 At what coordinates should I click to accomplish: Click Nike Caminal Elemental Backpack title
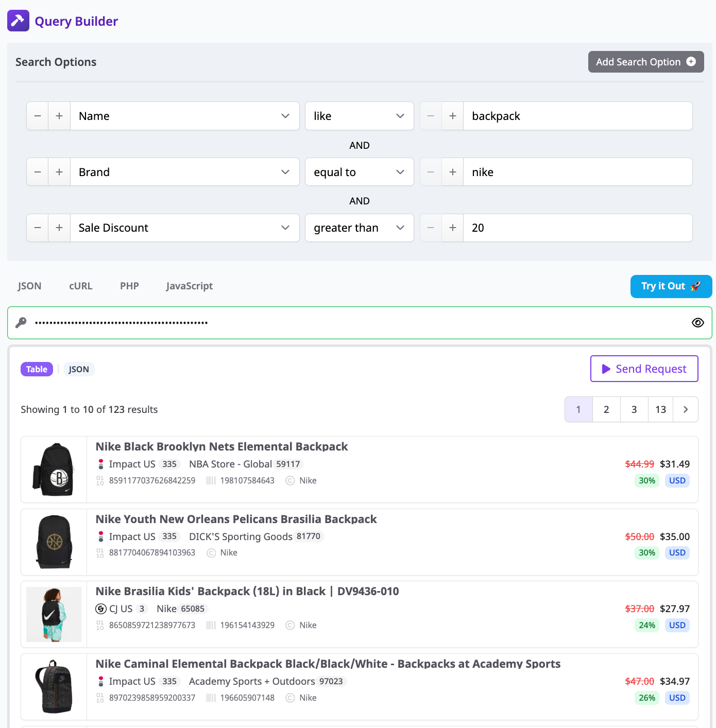pos(328,664)
